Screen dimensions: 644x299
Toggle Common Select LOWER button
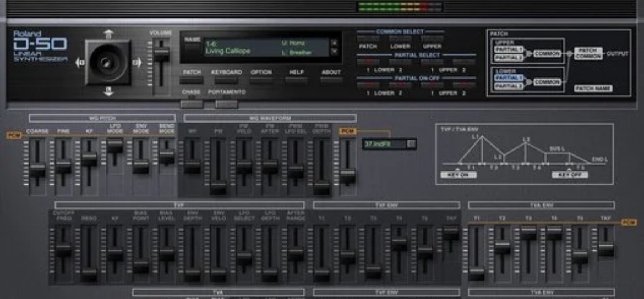[400, 39]
